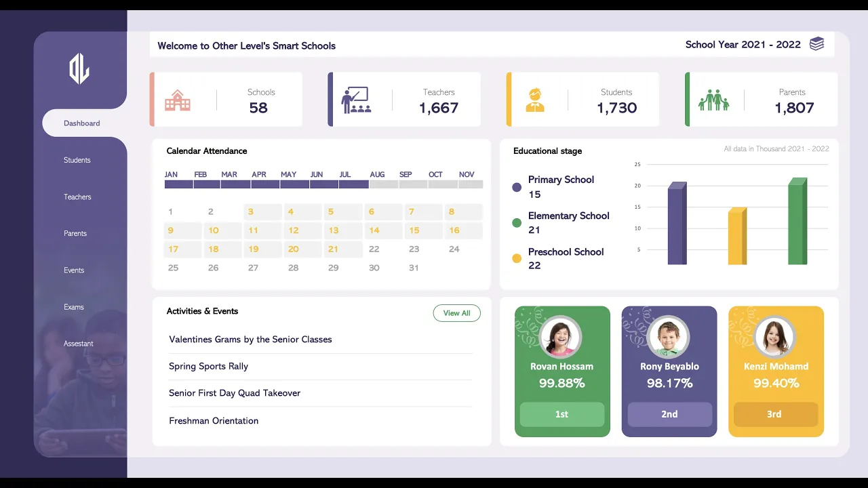Click the 1st rank button
This screenshot has height=488, width=868.
(562, 414)
